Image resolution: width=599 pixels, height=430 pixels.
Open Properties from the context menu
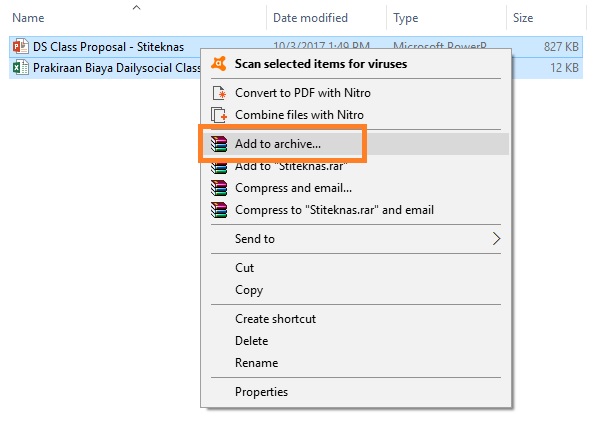[x=261, y=392]
